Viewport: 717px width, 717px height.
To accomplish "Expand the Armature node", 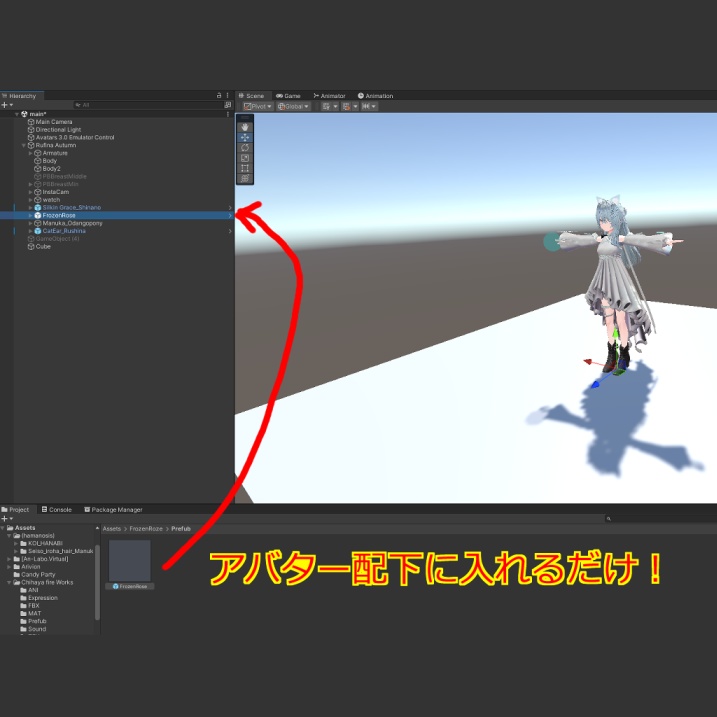I will (x=31, y=153).
